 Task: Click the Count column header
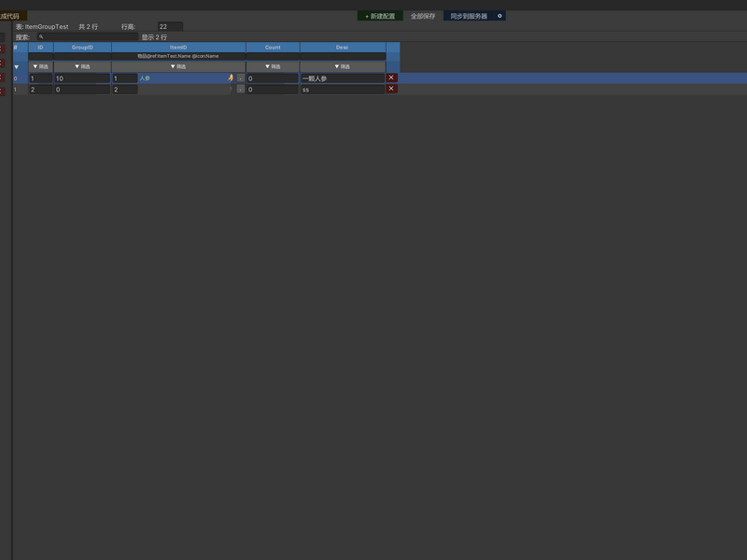(273, 48)
